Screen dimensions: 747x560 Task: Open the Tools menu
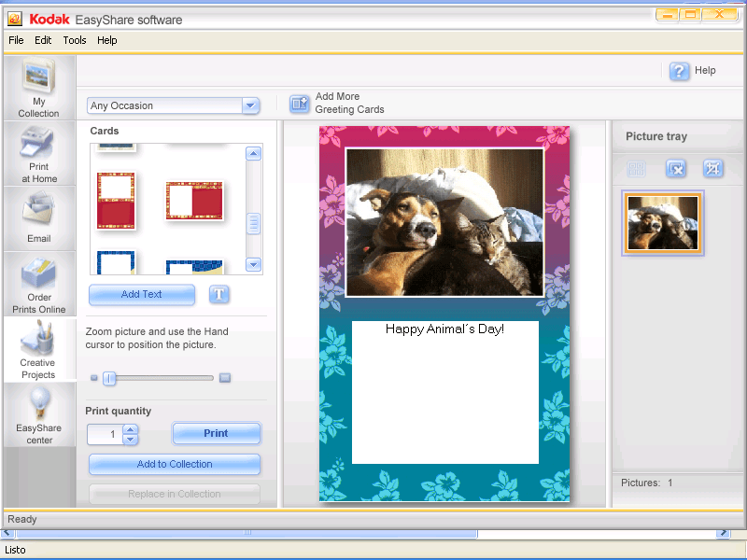75,40
